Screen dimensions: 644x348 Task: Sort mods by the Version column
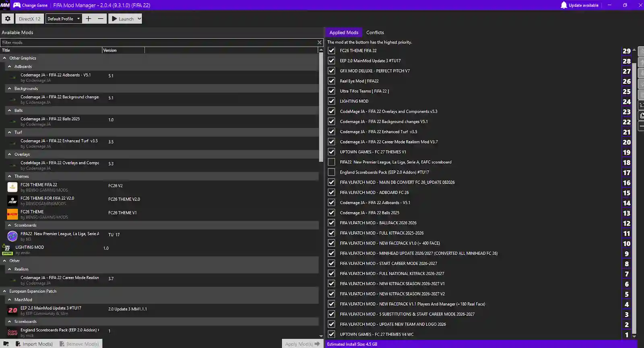pyautogui.click(x=124, y=50)
